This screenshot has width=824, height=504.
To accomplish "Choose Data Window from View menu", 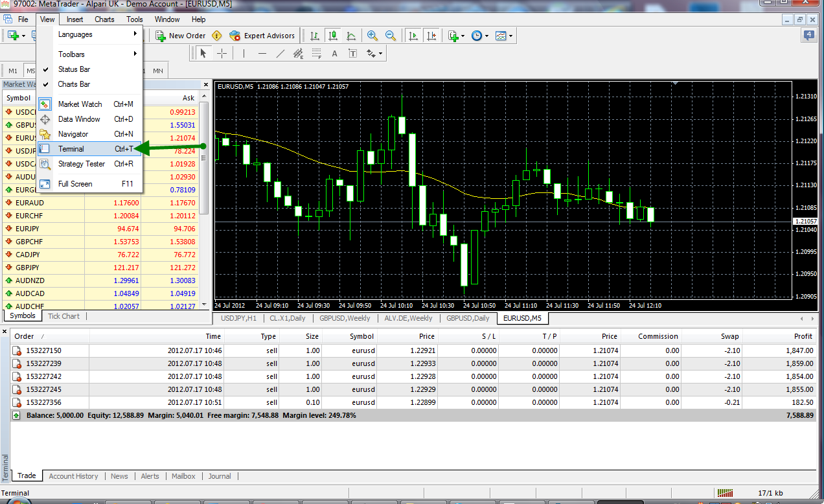I will coord(89,119).
